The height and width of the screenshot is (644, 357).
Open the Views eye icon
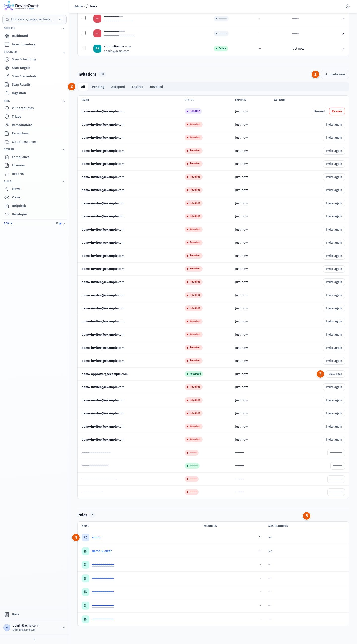(7, 197)
